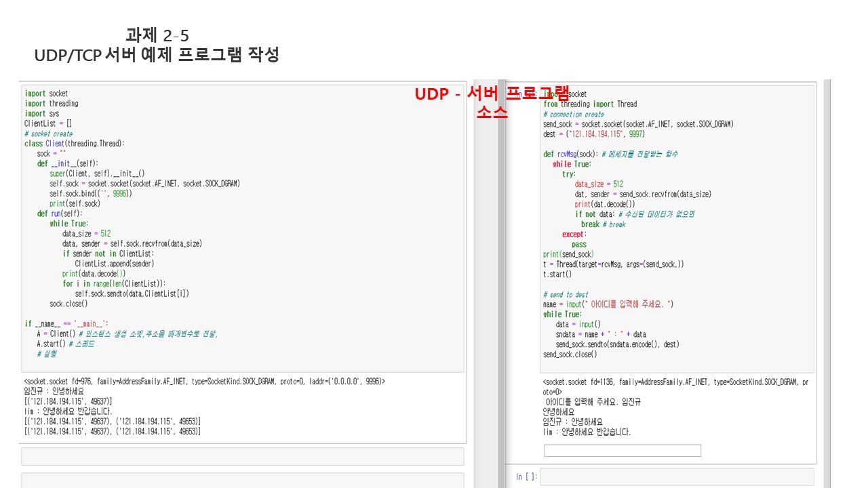Viewport: 868px width, 488px height.
Task: Click the '# connection create' comment
Action: pyautogui.click(x=574, y=115)
